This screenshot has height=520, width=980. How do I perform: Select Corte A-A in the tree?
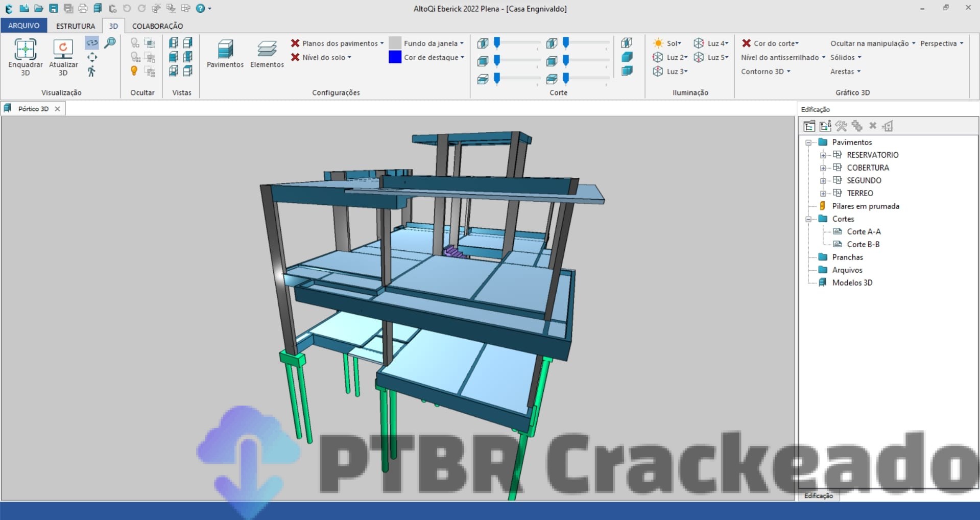[864, 231]
